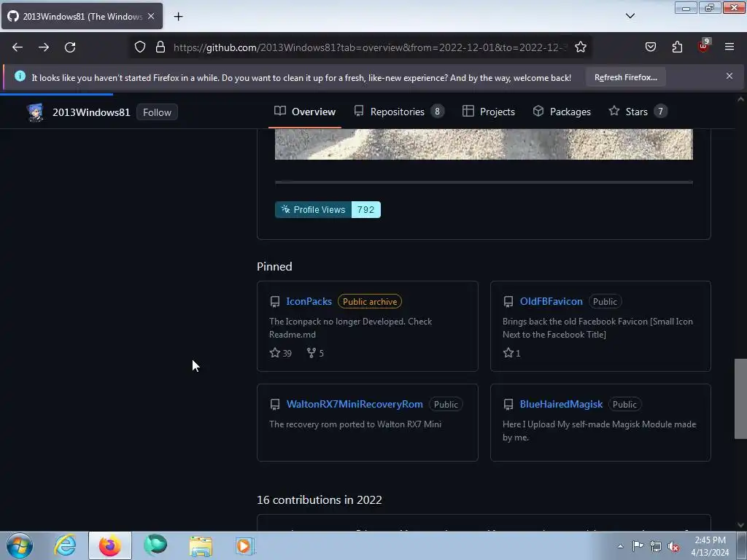This screenshot has height=560, width=747.
Task: Switch to the Packages tab
Action: pyautogui.click(x=562, y=112)
